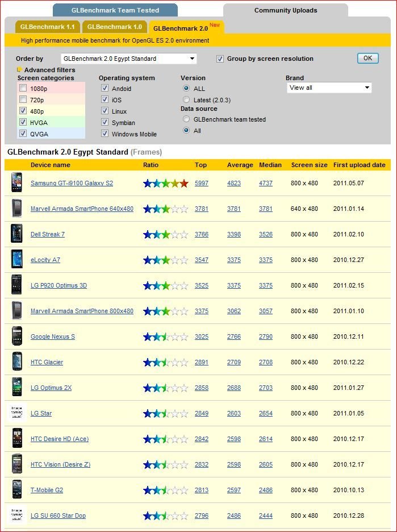
Task: Click the First upload date column header
Action: [x=360, y=165]
